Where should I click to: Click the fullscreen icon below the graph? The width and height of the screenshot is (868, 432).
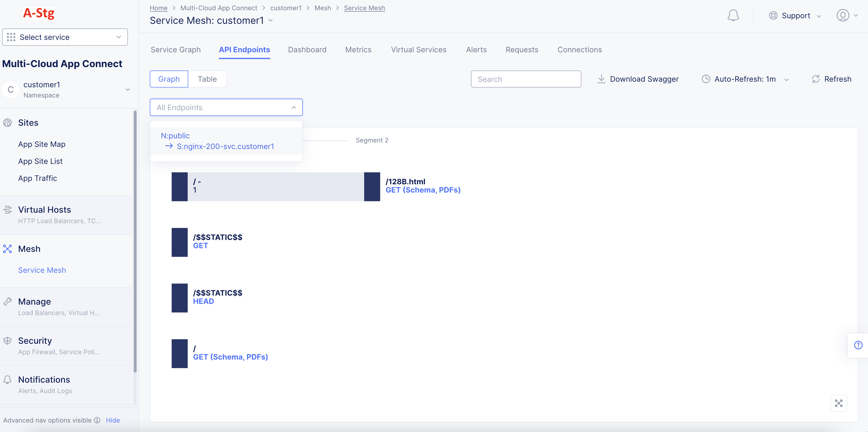(x=839, y=403)
